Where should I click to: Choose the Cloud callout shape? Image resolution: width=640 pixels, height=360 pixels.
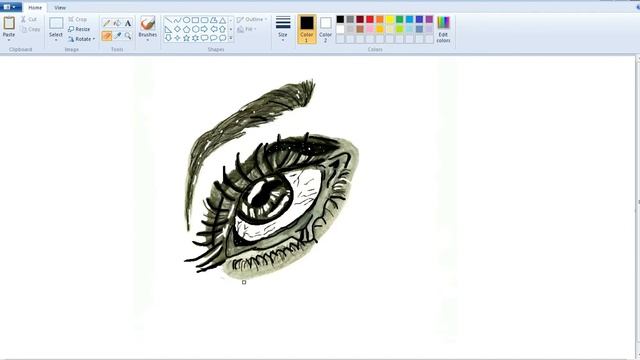pyautogui.click(x=222, y=38)
